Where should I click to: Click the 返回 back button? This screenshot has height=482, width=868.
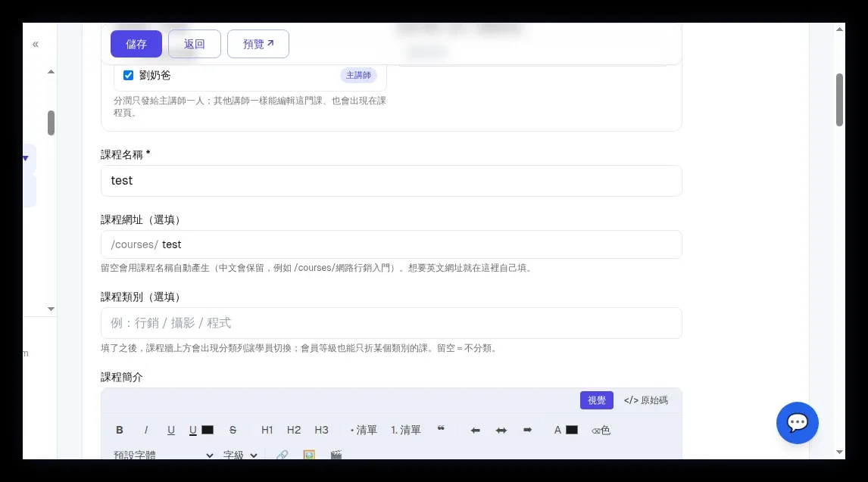[x=195, y=44]
